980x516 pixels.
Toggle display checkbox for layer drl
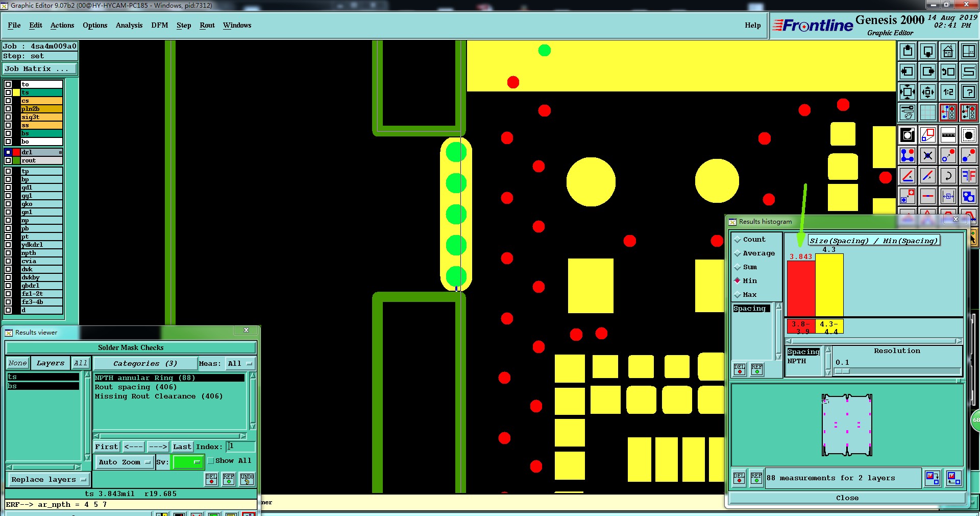8,152
